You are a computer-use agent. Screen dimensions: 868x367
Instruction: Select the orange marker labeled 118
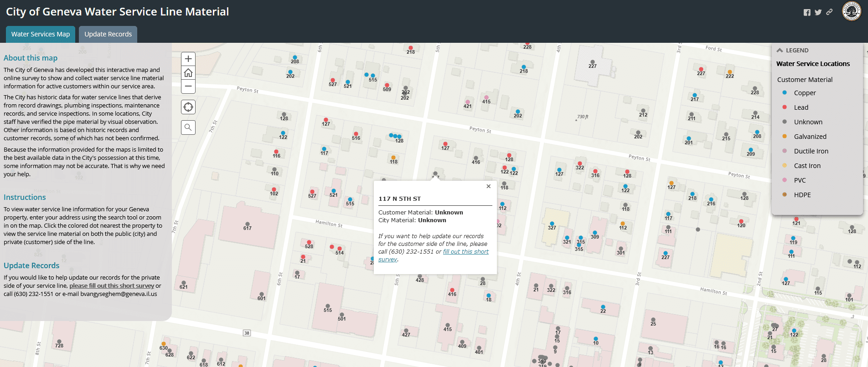(x=393, y=158)
